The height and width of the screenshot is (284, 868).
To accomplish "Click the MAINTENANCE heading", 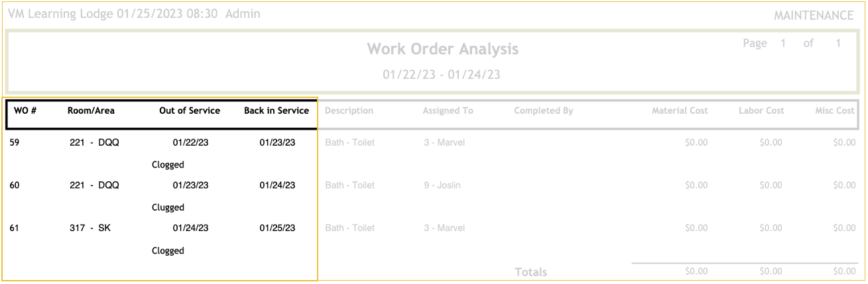I will 814,16.
